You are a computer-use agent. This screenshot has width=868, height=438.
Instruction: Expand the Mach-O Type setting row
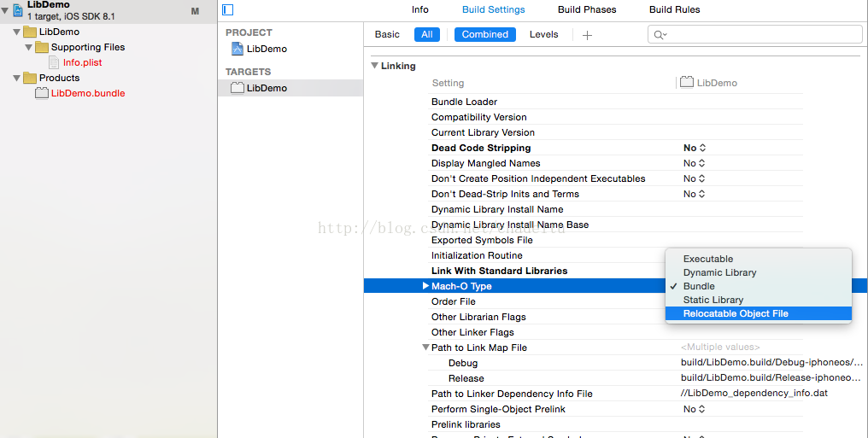pyautogui.click(x=425, y=286)
